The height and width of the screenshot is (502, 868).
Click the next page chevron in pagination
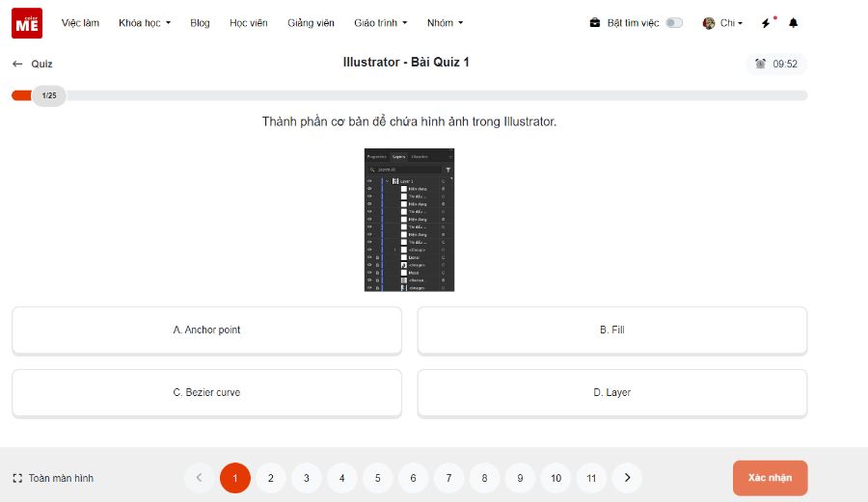(627, 478)
